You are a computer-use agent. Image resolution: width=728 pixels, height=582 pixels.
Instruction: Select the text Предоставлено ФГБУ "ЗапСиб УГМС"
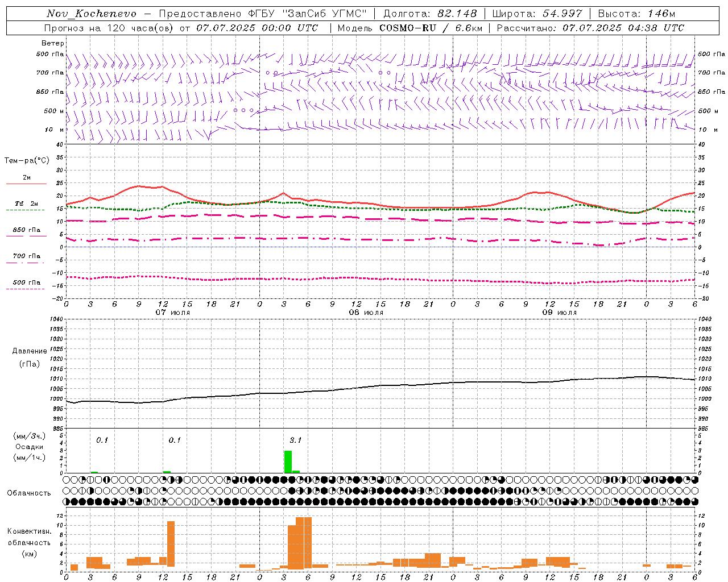(263, 14)
